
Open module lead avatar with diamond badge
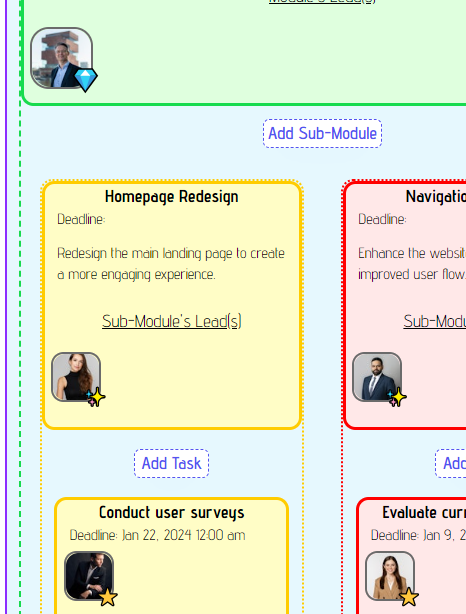[x=61, y=58]
